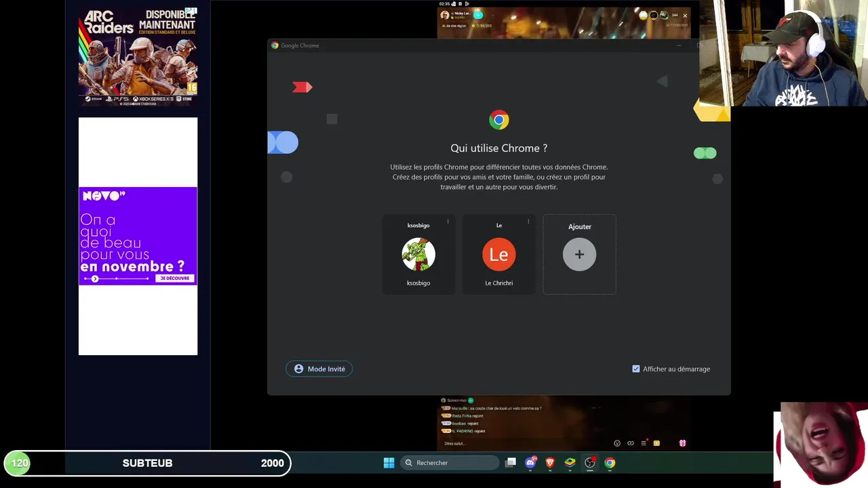Click the yellow wallet icon in stream chat
This screenshot has height=488, width=868.
656,443
